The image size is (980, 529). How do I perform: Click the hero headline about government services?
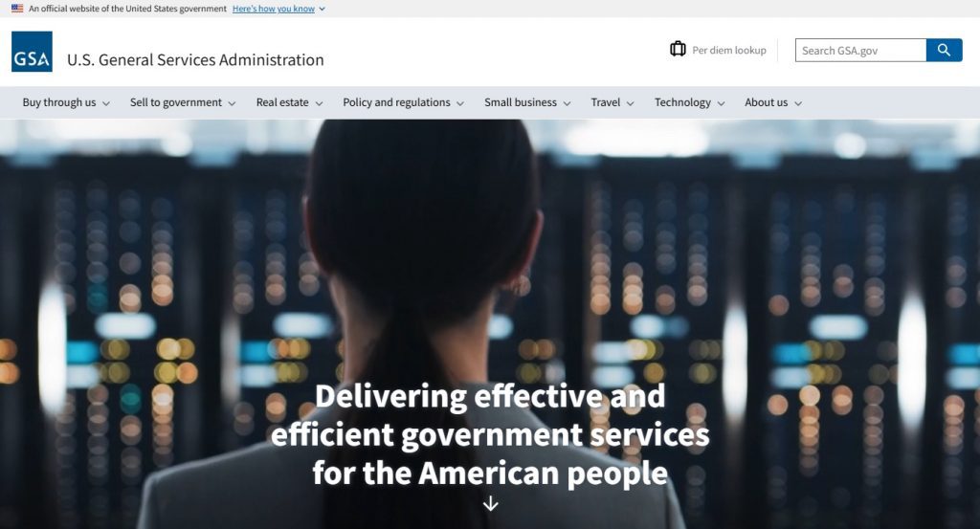[491, 434]
